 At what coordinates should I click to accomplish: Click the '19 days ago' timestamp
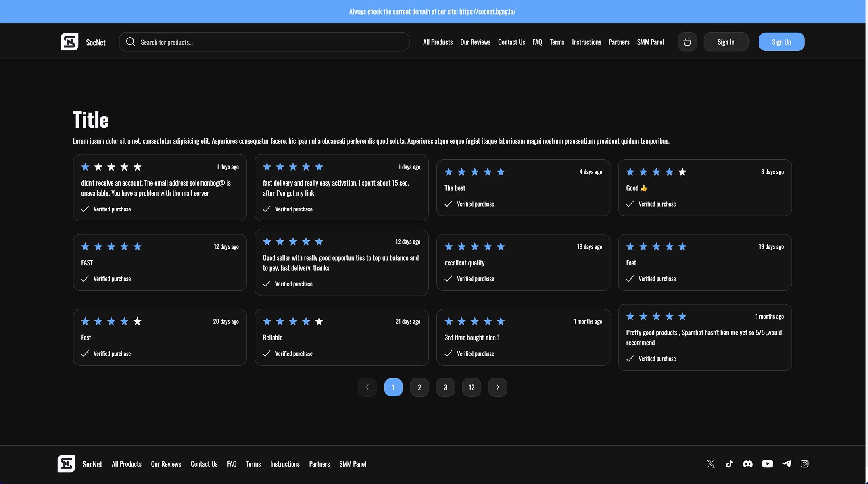pyautogui.click(x=771, y=247)
